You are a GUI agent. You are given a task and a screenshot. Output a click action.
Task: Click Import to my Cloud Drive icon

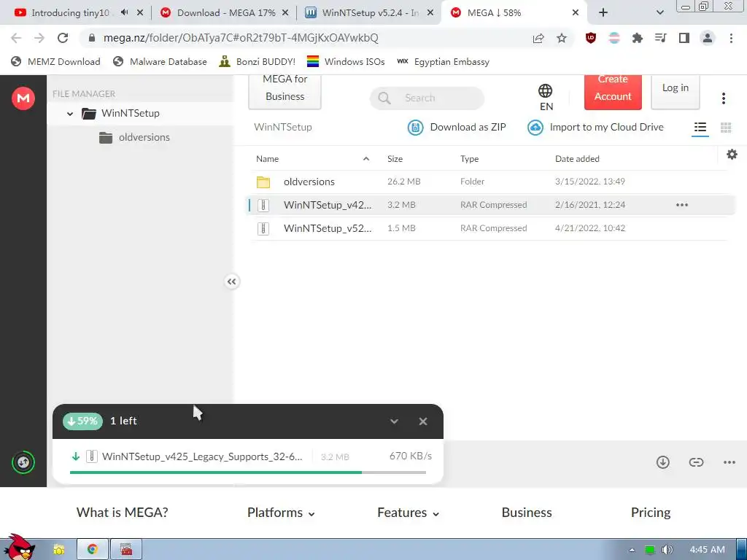[535, 127]
